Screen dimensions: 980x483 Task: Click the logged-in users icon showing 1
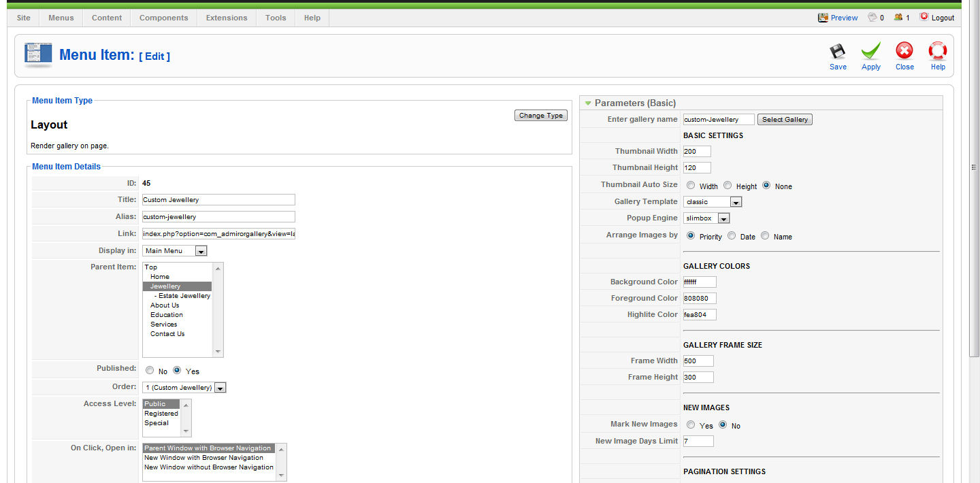(x=898, y=18)
